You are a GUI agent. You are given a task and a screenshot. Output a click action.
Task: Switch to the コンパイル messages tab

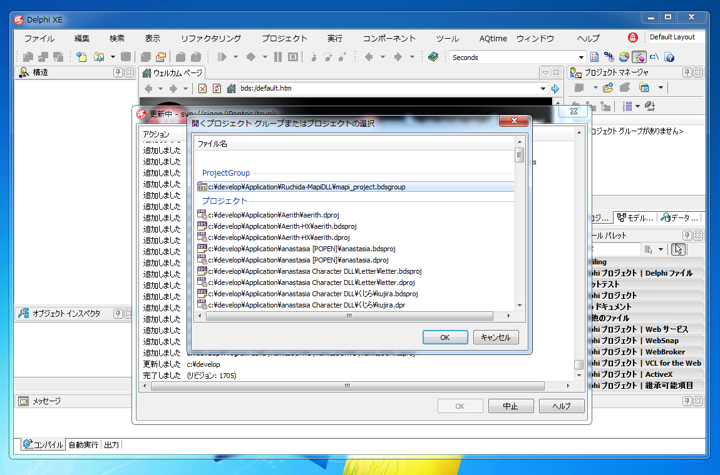[x=43, y=444]
